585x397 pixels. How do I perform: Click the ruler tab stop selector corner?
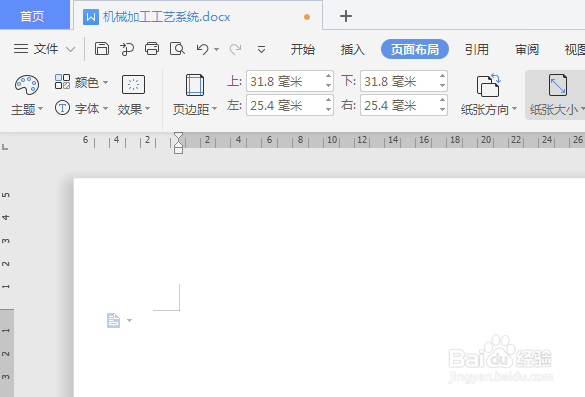pyautogui.click(x=5, y=147)
